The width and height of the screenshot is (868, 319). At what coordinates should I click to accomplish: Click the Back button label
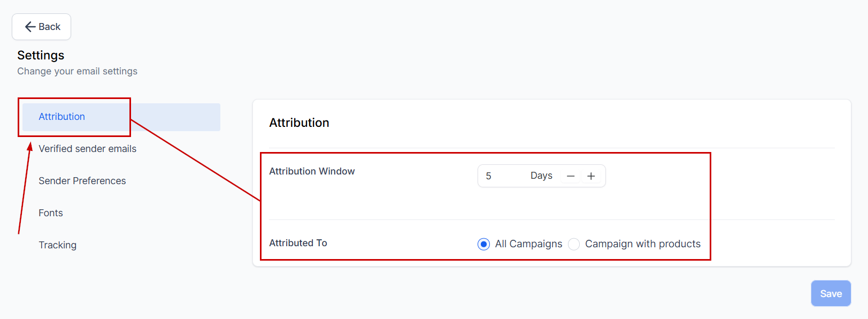[x=49, y=27]
